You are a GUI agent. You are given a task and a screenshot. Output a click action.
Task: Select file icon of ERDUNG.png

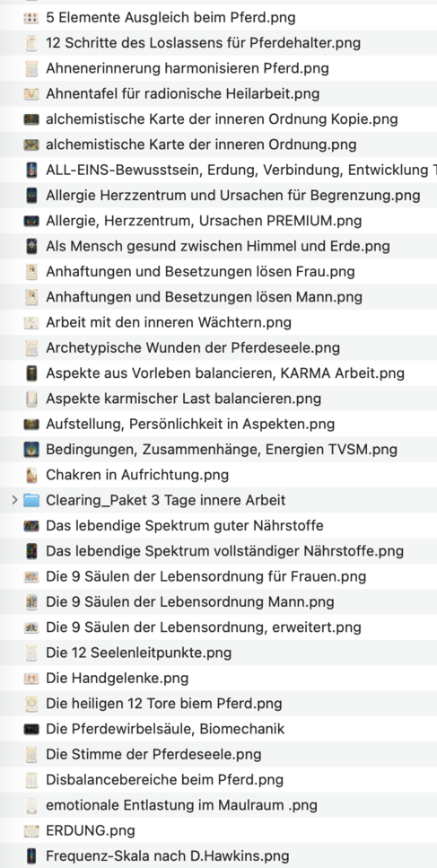(x=31, y=830)
